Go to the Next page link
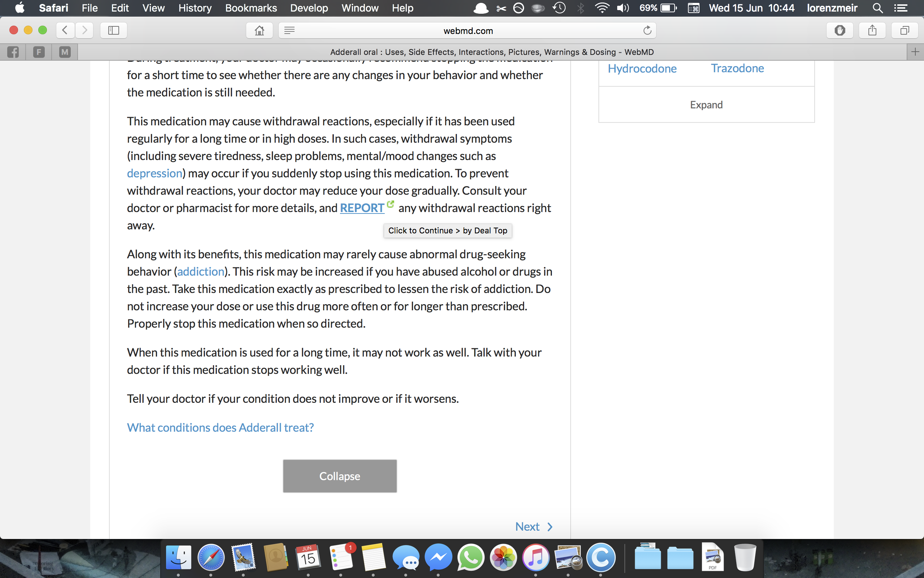This screenshot has width=924, height=578. tap(534, 527)
